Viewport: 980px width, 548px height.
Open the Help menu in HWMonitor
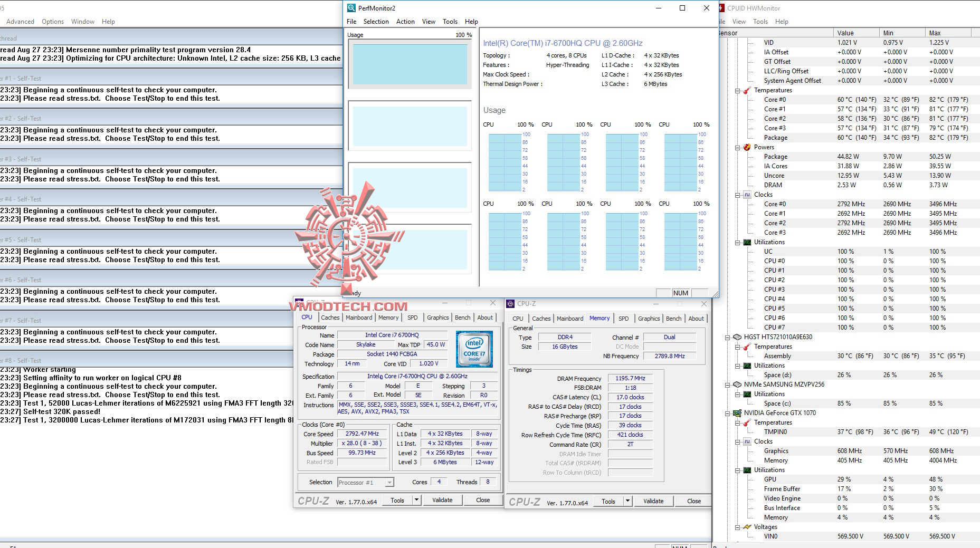(782, 22)
